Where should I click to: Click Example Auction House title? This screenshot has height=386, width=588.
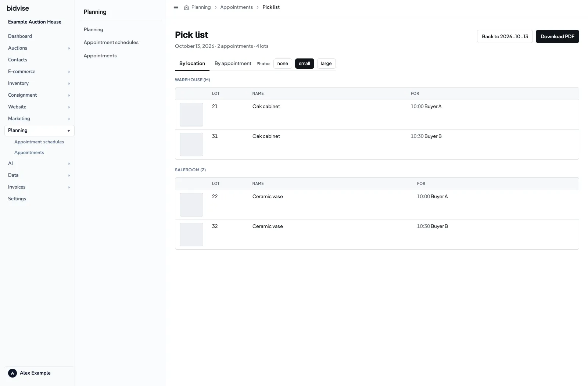35,22
